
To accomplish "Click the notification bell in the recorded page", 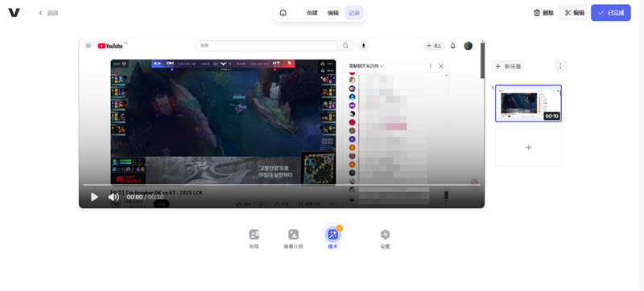I will 452,46.
